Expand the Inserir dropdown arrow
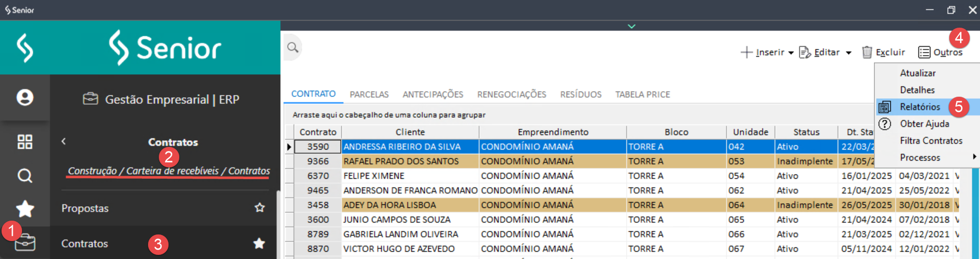980x259 pixels. tap(791, 53)
